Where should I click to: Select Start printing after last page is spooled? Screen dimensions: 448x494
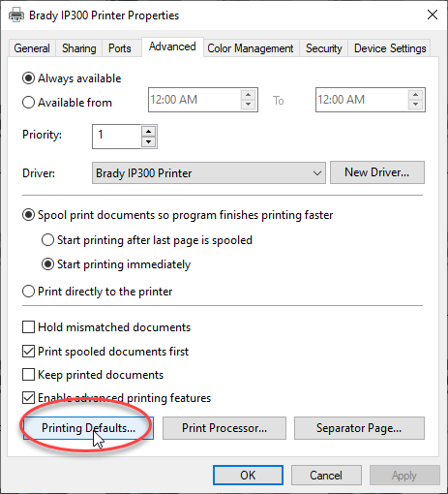click(x=47, y=240)
